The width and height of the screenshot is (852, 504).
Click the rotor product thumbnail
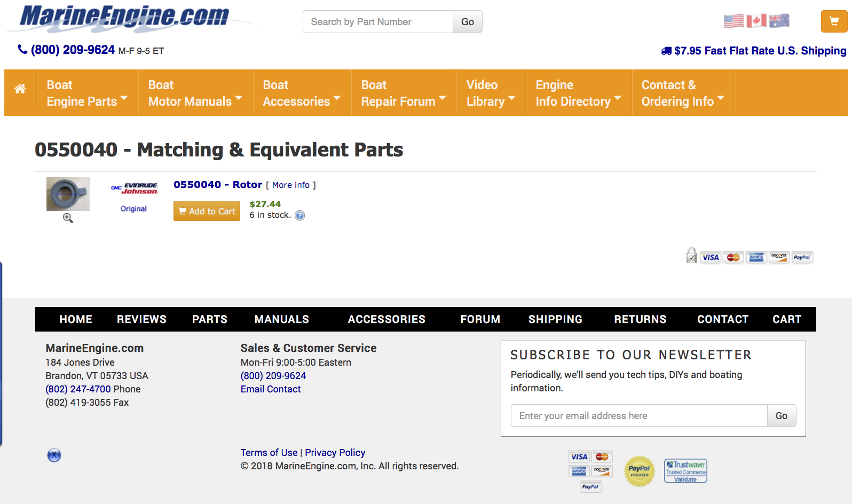[68, 194]
